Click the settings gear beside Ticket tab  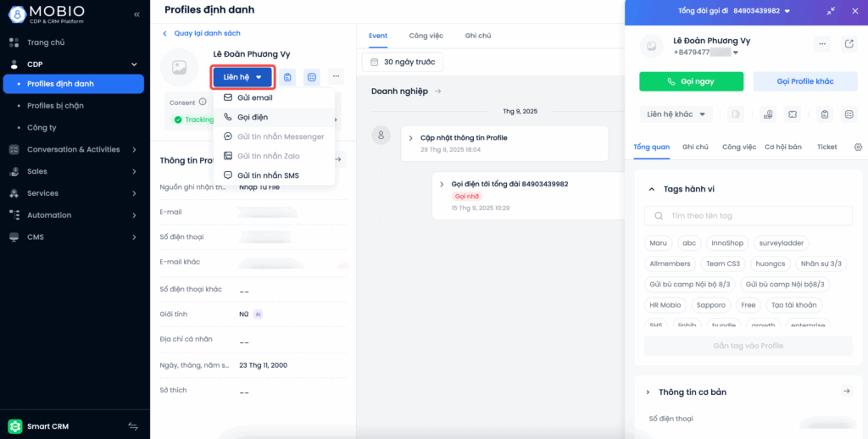coord(858,147)
